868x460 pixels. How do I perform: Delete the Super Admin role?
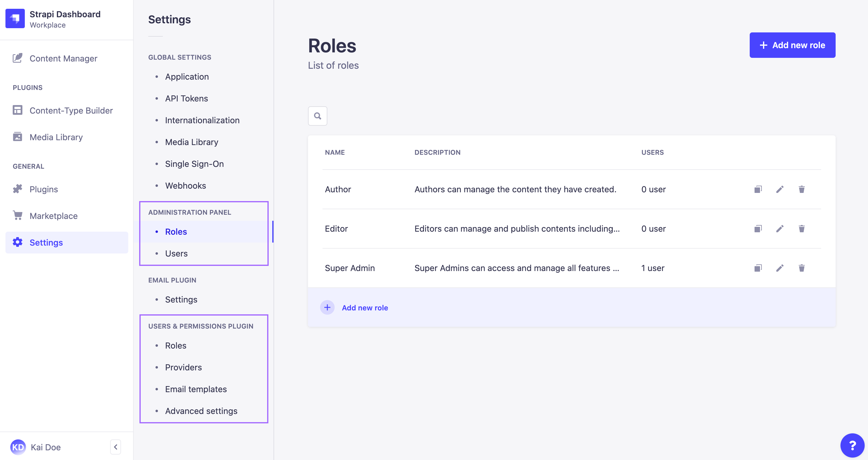pyautogui.click(x=802, y=268)
